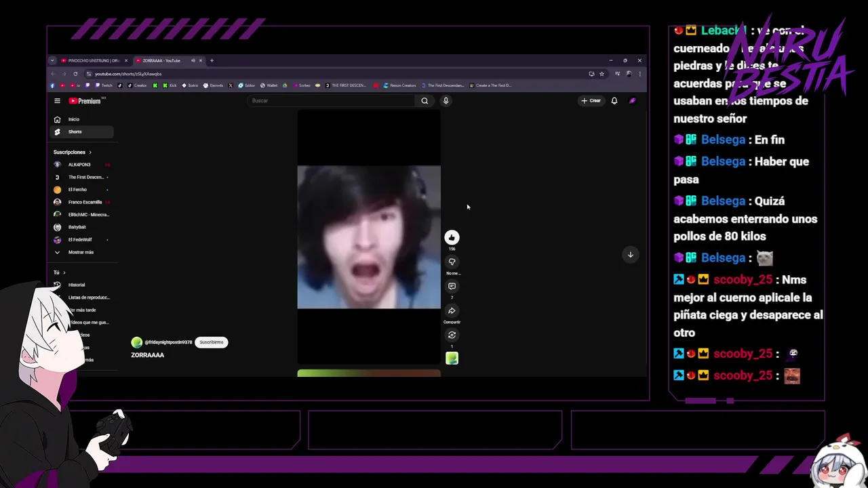Open the Nexon Creators bookmark
Screen dimensions: 868x488
coord(399,85)
